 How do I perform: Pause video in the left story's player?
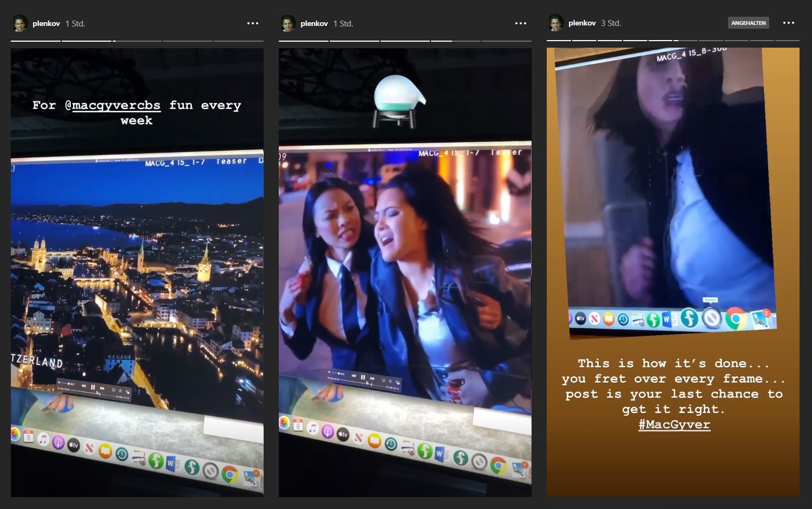[93, 387]
